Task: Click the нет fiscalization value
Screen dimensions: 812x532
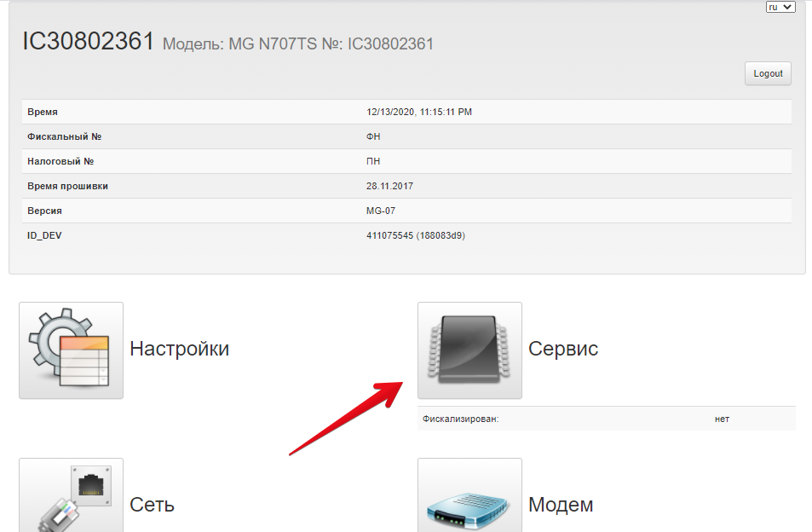Action: (x=722, y=419)
